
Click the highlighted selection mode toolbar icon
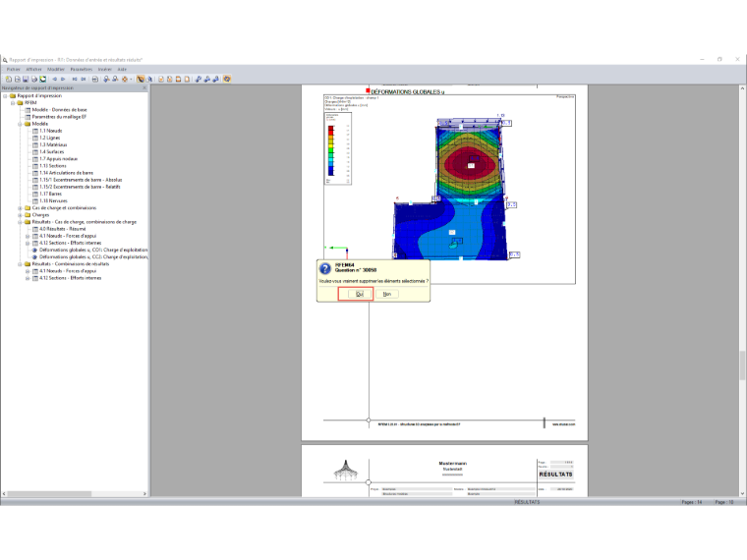pyautogui.click(x=140, y=79)
